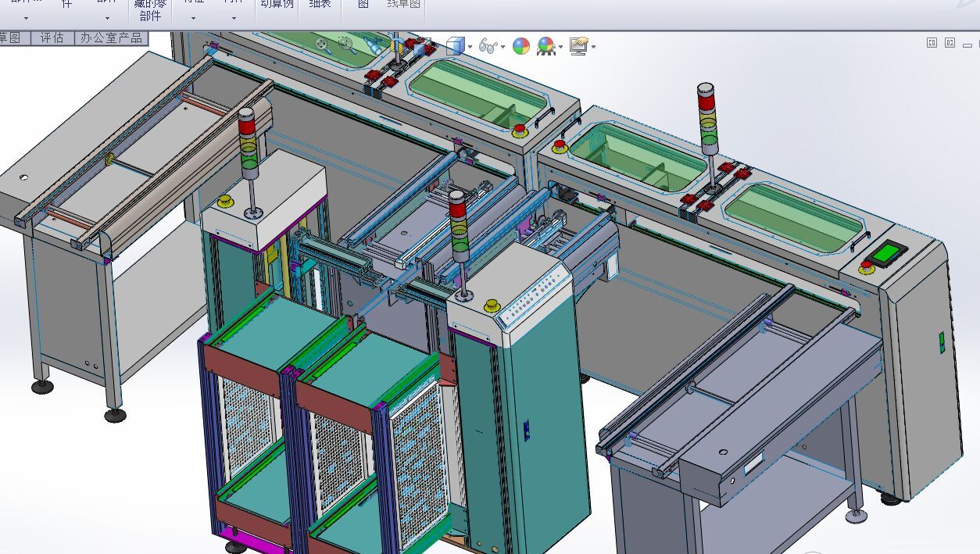Expand the glasses Hide/Show Items dropdown arrow

tap(503, 48)
